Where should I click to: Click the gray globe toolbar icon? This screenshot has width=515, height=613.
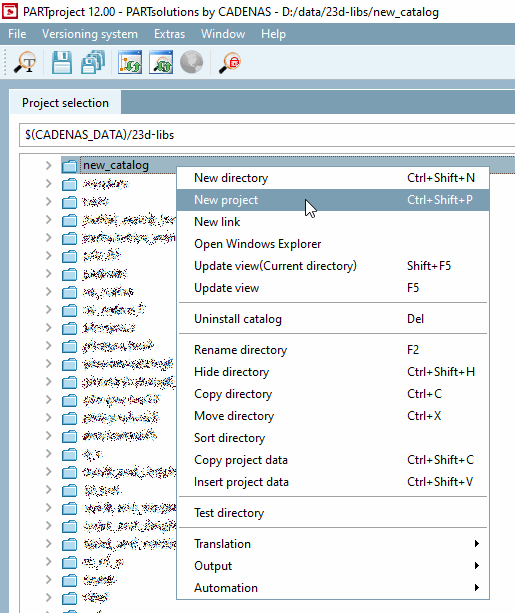(191, 63)
